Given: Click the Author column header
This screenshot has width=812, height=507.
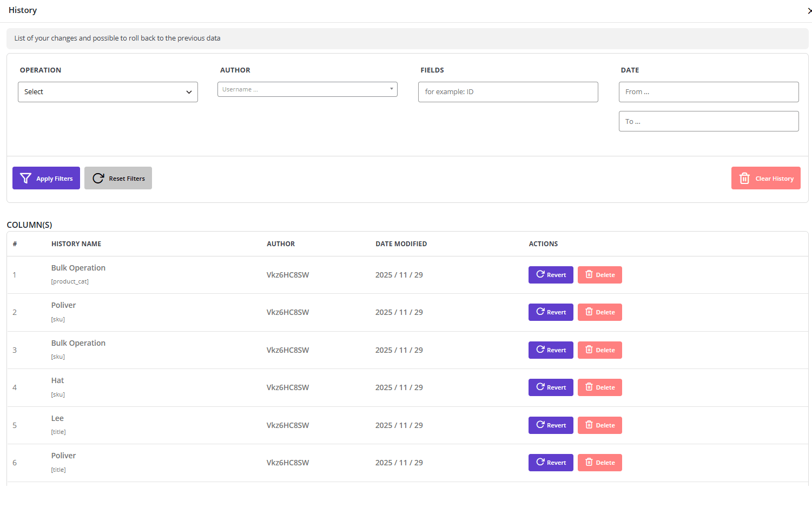Looking at the screenshot, I should [281, 244].
